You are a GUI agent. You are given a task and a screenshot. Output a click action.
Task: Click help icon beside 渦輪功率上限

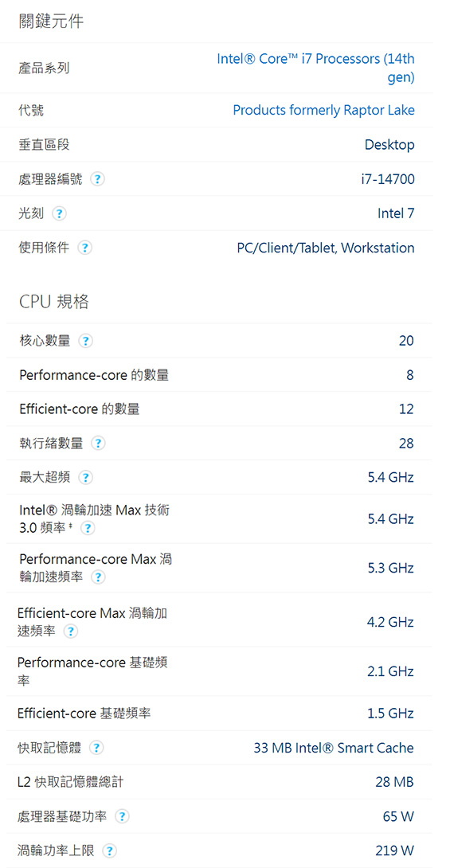[110, 850]
